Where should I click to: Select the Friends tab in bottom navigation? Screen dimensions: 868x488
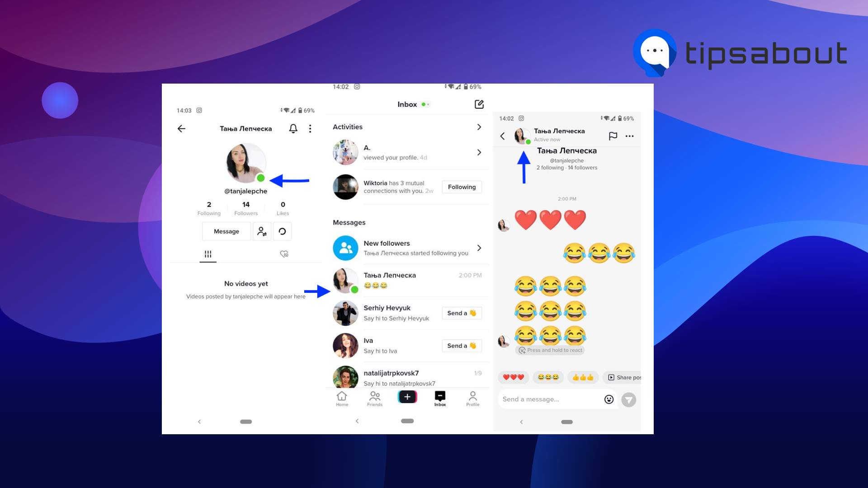point(375,399)
